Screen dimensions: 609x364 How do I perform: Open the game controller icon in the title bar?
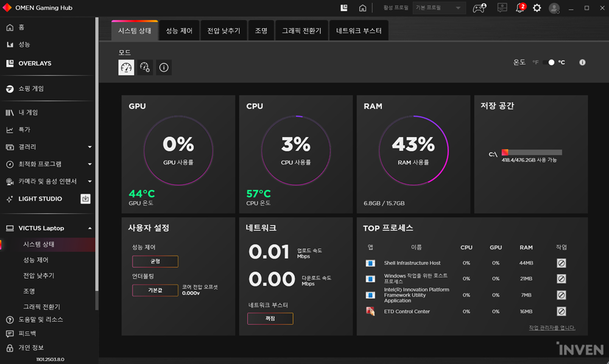click(x=479, y=8)
